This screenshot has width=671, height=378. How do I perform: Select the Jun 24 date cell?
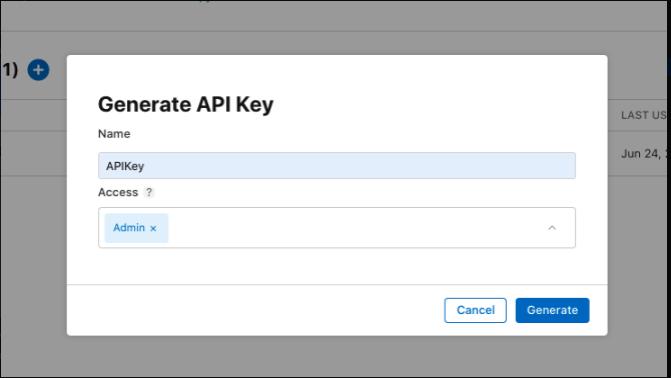pos(644,154)
